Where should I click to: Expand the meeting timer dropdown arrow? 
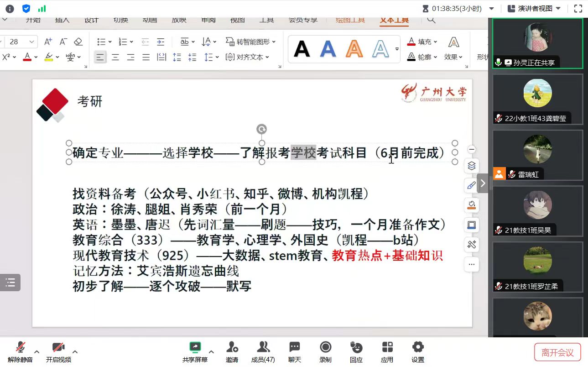click(x=491, y=9)
